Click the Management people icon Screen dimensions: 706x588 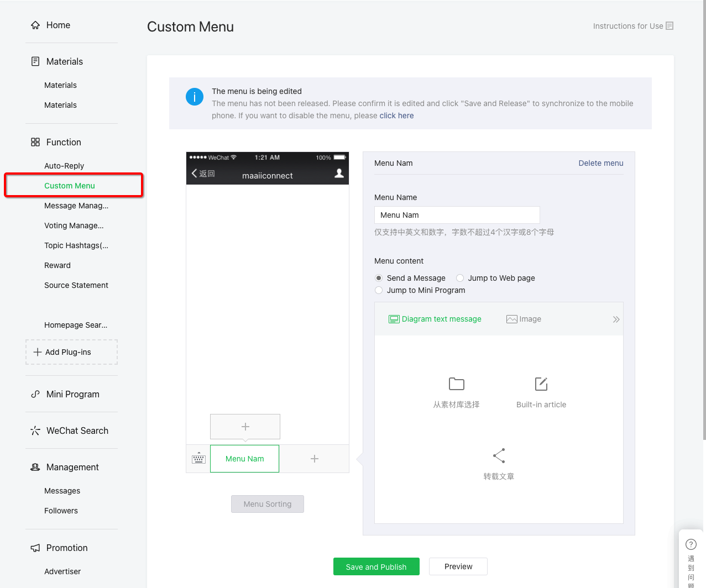coord(35,467)
